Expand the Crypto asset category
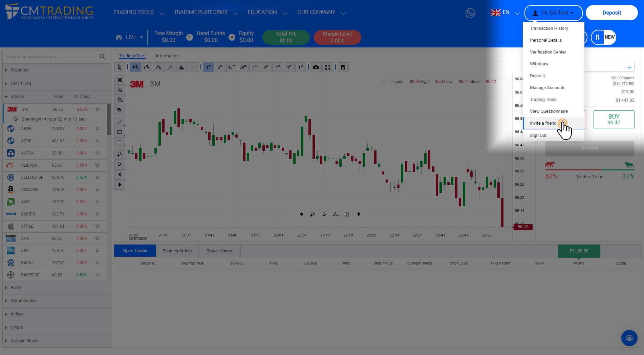This screenshot has height=355, width=644. [57, 327]
